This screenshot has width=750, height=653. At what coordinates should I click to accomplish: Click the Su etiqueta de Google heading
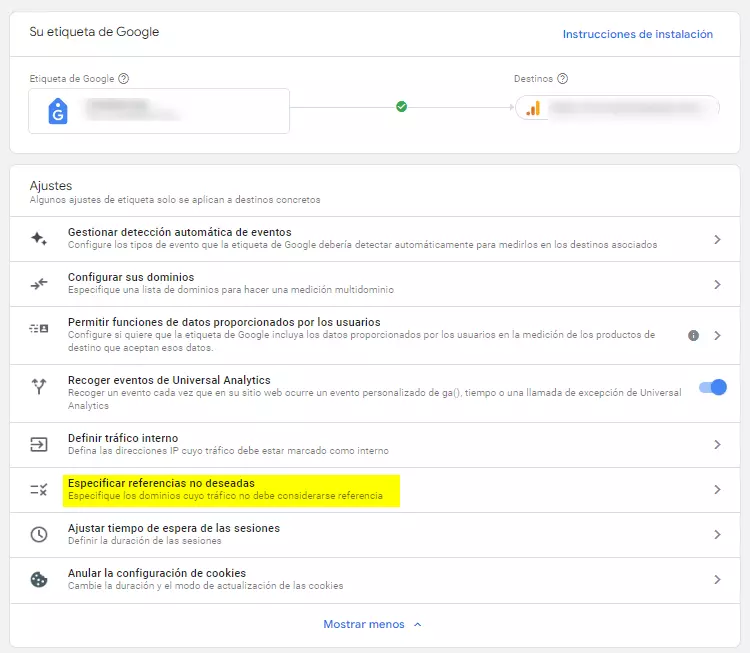(94, 32)
